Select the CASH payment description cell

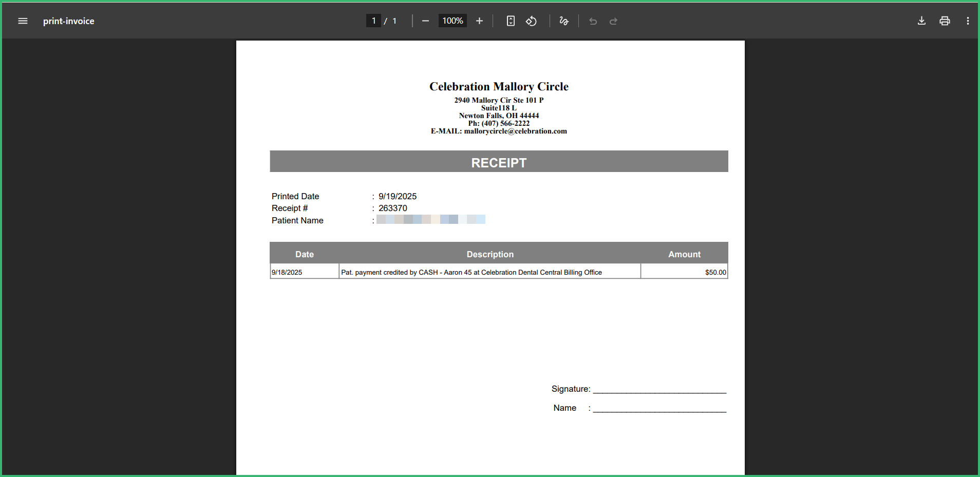(x=490, y=272)
